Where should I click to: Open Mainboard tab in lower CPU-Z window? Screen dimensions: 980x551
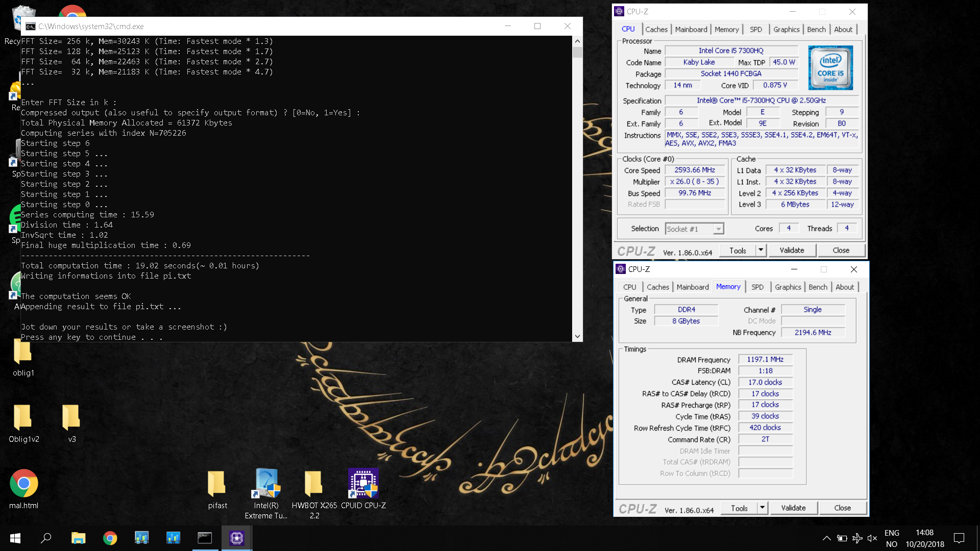(x=693, y=287)
